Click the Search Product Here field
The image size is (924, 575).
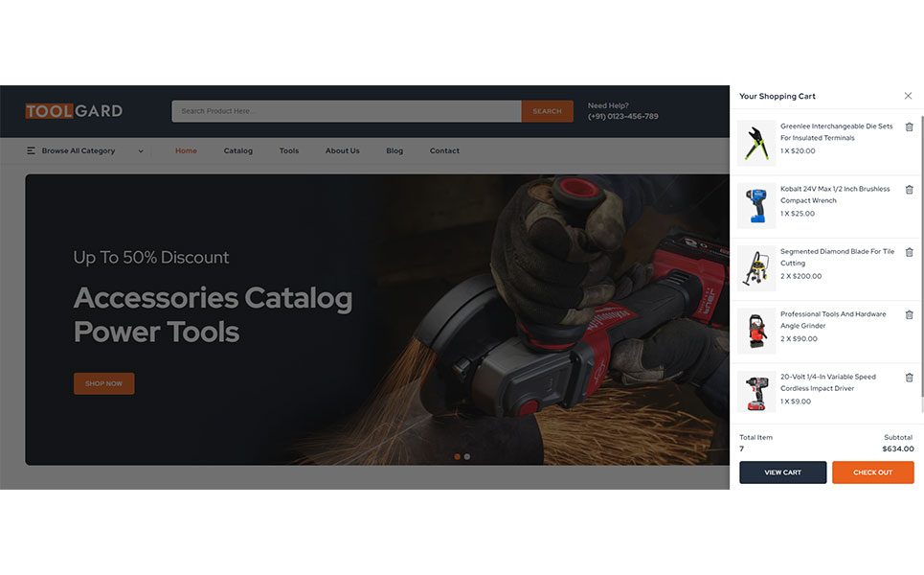[347, 111]
